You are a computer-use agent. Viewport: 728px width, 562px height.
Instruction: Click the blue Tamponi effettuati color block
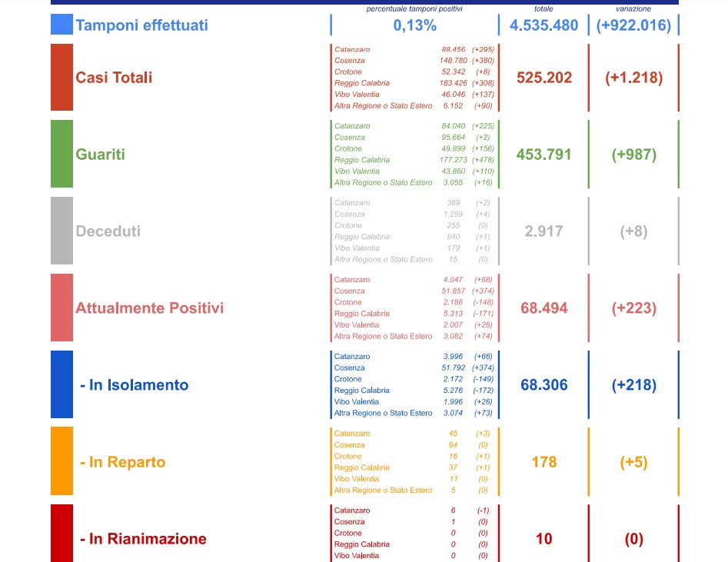61,24
